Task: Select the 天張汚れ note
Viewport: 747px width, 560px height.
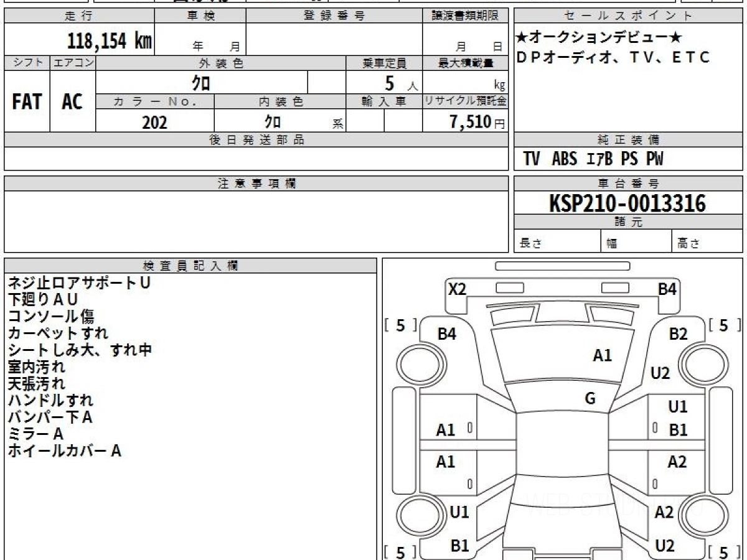Action: 36,383
